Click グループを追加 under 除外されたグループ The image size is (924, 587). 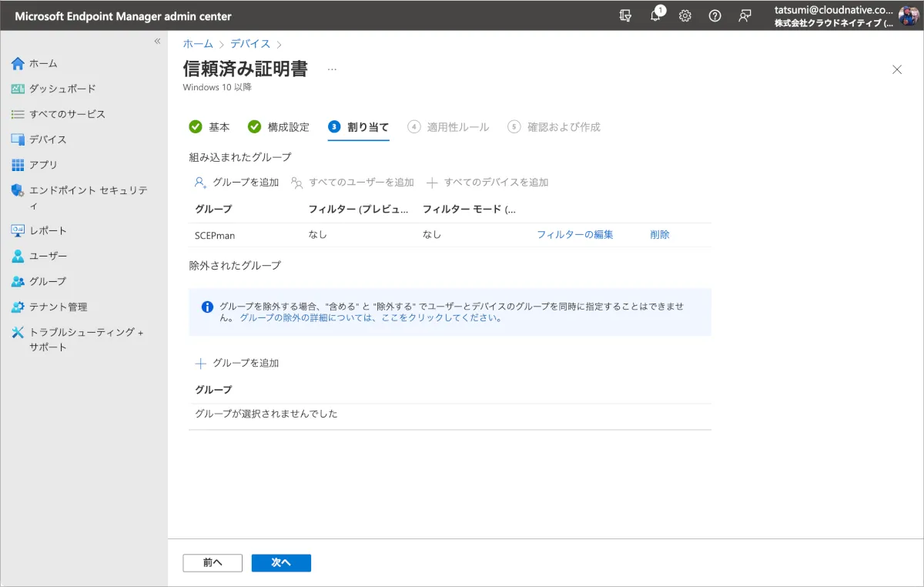[237, 363]
